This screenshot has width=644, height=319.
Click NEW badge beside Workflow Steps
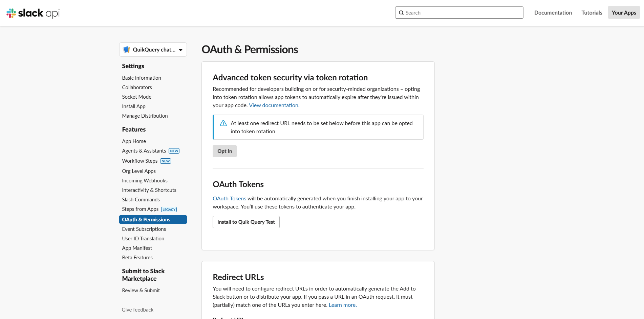click(x=166, y=161)
